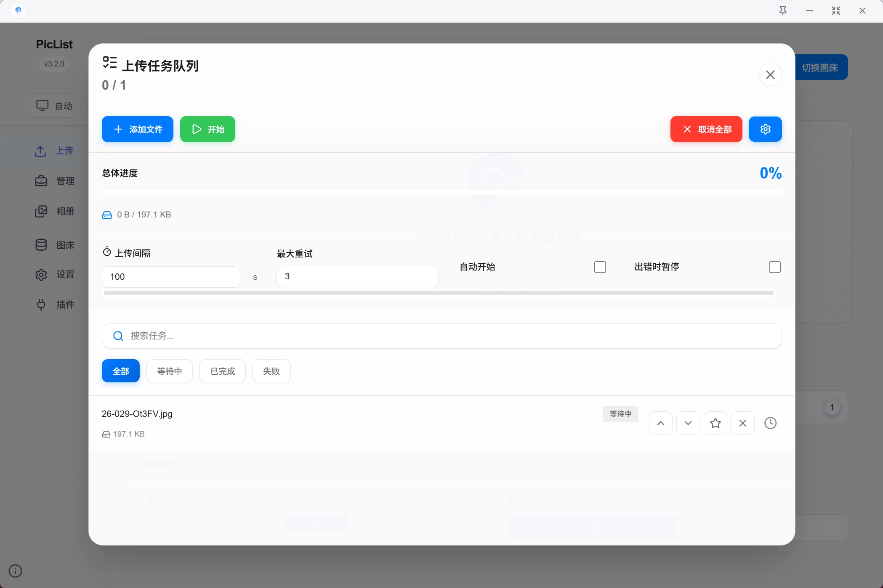Move the 26-029-Ot3FV.jpg task down
883x588 pixels.
pyautogui.click(x=688, y=423)
